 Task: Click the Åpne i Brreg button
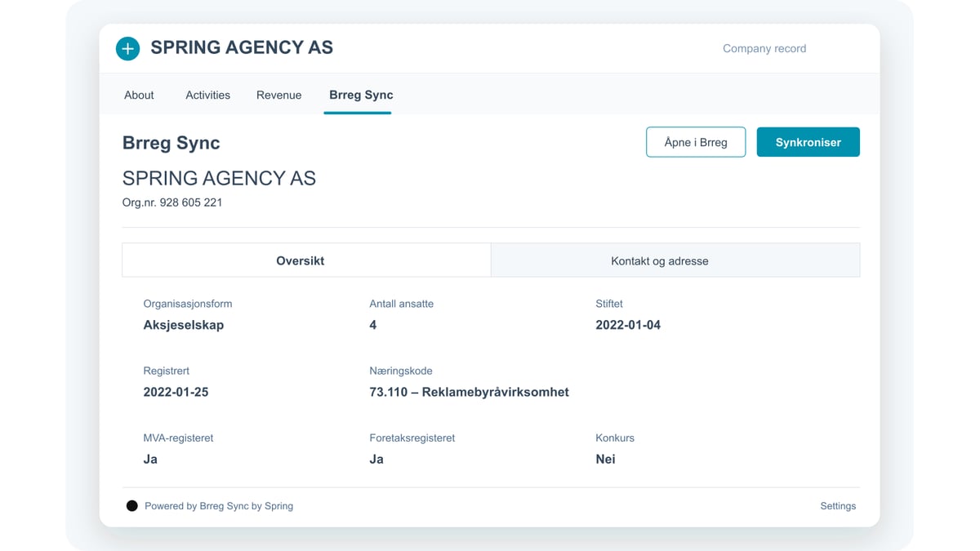[x=696, y=142]
